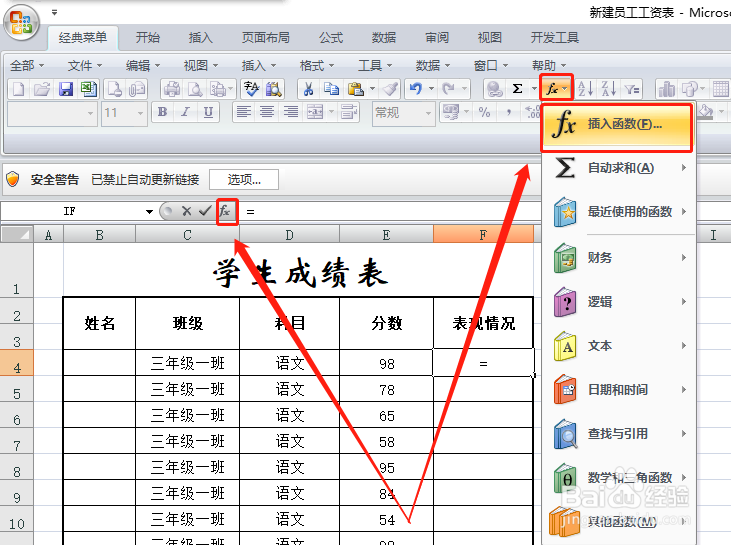Click the Undo arrow icon
Screen dimensions: 731x545
tap(415, 89)
